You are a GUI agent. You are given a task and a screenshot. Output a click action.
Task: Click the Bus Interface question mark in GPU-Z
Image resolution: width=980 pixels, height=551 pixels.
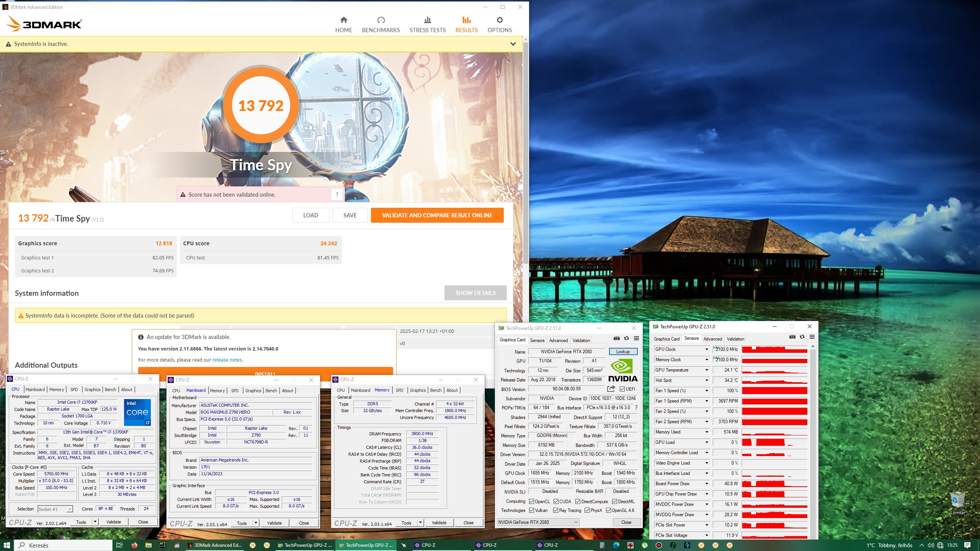pyautogui.click(x=636, y=408)
